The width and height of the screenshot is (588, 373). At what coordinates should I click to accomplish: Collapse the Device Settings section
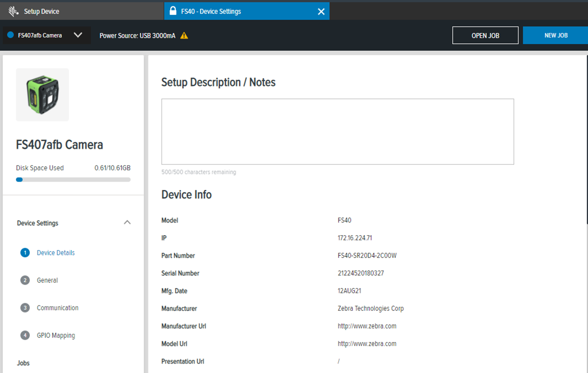tap(127, 222)
